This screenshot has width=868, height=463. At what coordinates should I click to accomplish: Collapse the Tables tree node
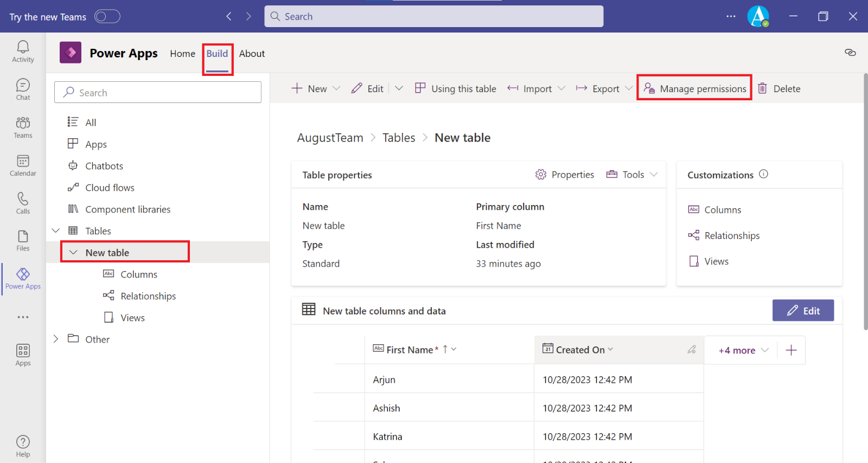click(56, 231)
